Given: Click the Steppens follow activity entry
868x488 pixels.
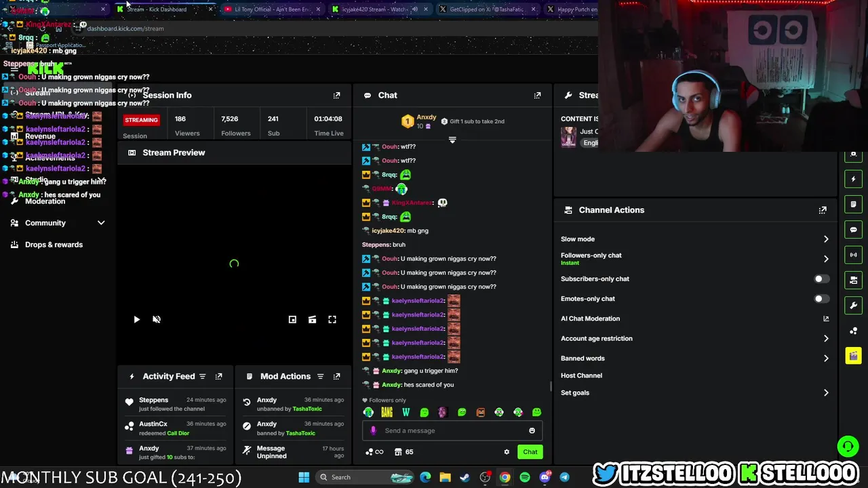Looking at the screenshot, I should click(176, 404).
